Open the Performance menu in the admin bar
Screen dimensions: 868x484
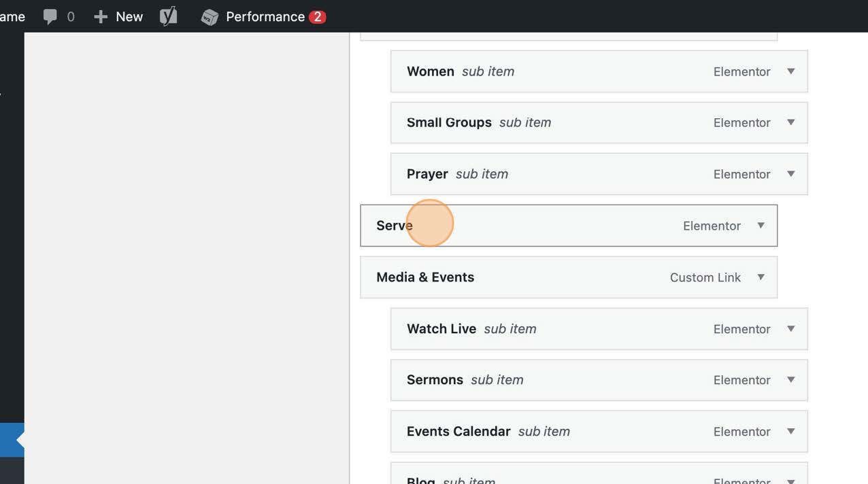[265, 16]
